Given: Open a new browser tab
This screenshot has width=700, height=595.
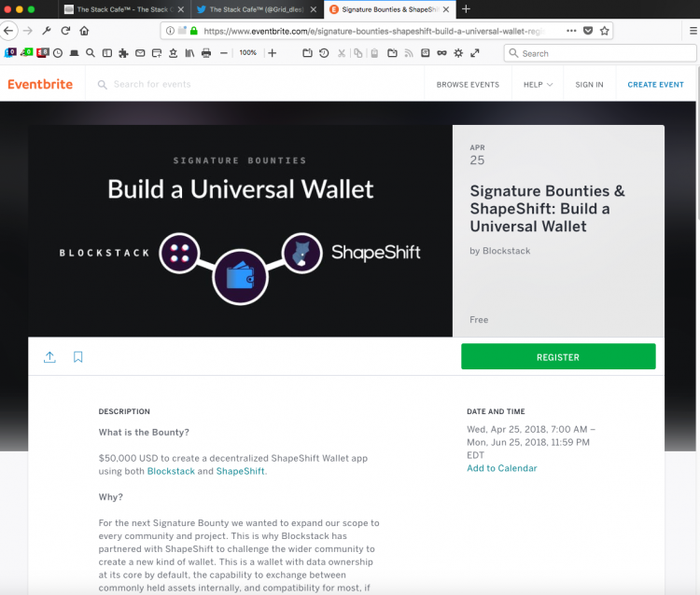Looking at the screenshot, I should point(466,9).
